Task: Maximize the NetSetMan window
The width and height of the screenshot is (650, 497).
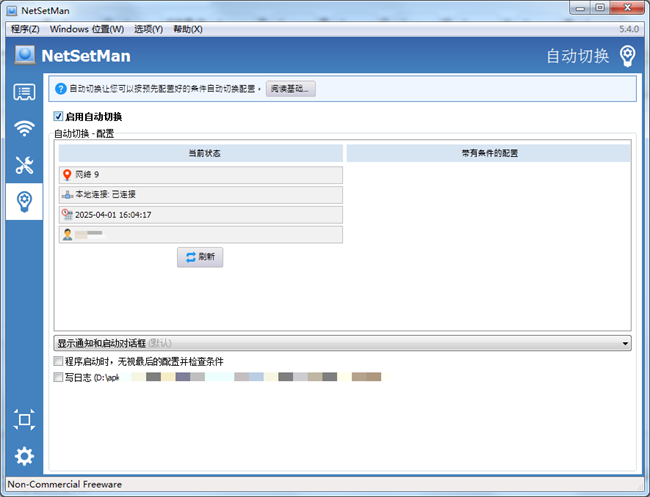Action: (600, 8)
